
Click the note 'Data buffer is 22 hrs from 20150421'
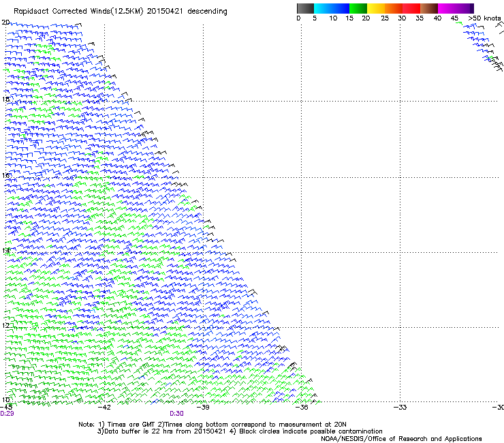pyautogui.click(x=165, y=431)
